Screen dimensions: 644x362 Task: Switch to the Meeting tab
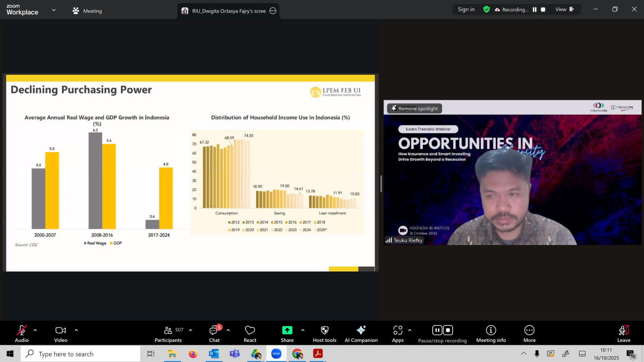point(87,11)
